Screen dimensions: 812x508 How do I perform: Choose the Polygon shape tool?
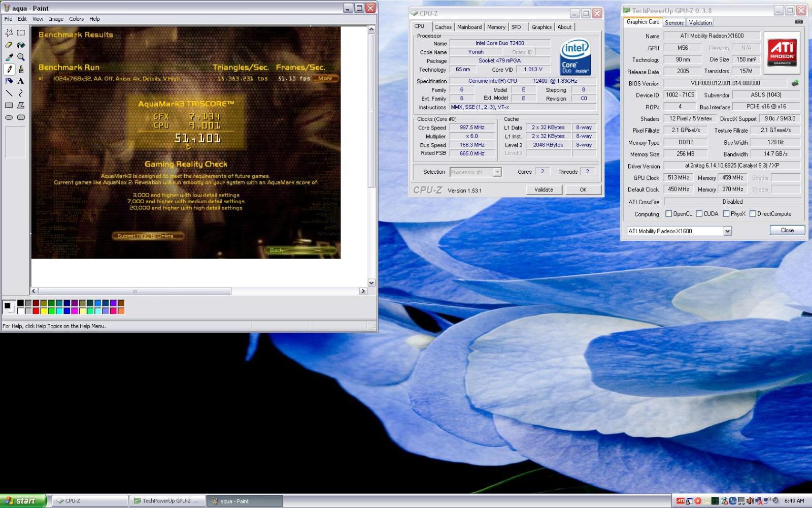click(21, 105)
